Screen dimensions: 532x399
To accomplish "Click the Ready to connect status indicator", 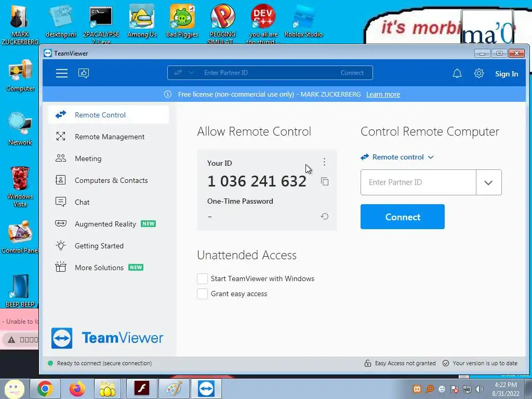I will [50, 363].
